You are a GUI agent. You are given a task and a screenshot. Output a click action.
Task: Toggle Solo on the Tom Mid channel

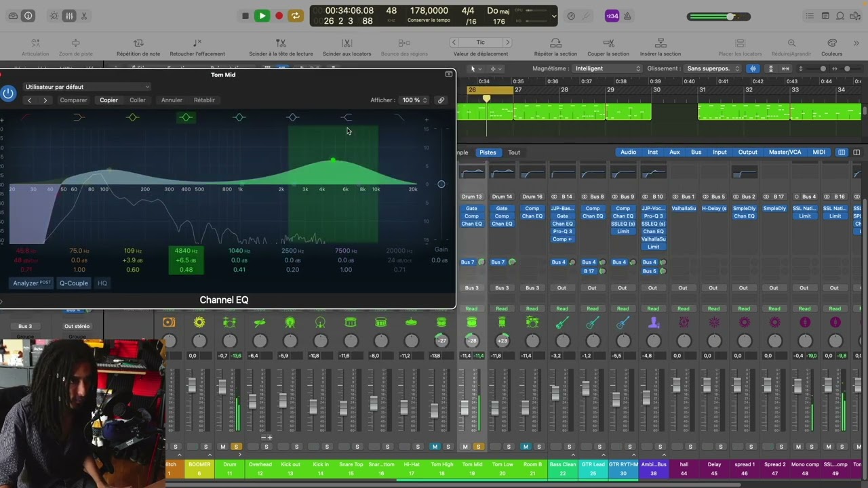(x=479, y=447)
